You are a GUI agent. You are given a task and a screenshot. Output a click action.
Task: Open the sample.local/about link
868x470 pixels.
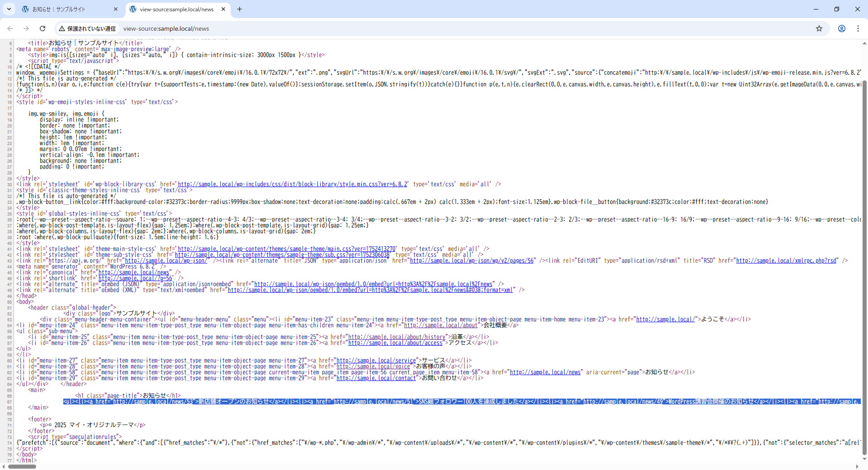point(441,325)
